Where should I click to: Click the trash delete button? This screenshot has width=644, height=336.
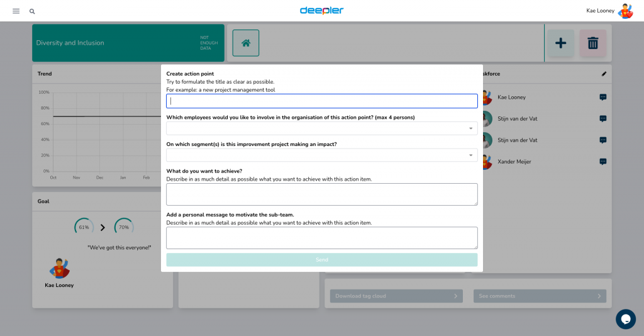pyautogui.click(x=592, y=43)
